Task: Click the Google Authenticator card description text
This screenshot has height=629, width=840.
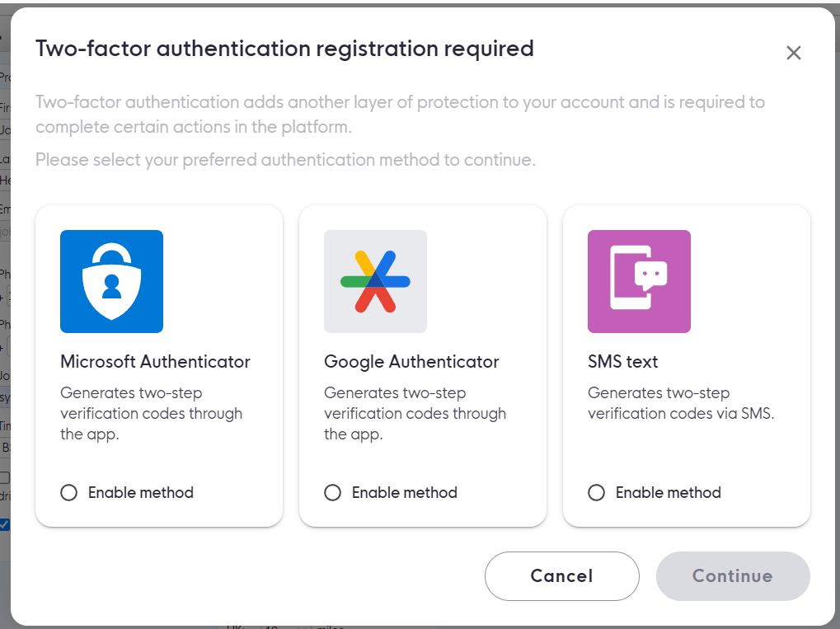Action: pyautogui.click(x=415, y=414)
